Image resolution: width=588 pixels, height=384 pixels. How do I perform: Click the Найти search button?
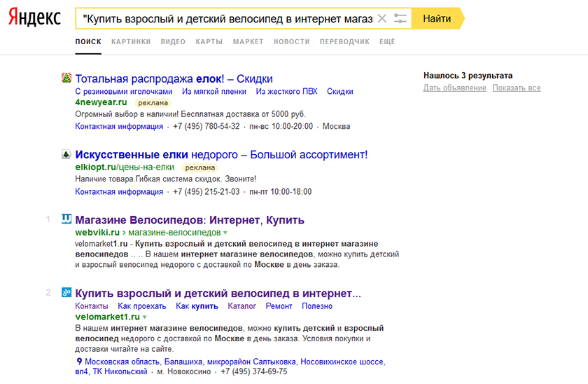(x=437, y=18)
